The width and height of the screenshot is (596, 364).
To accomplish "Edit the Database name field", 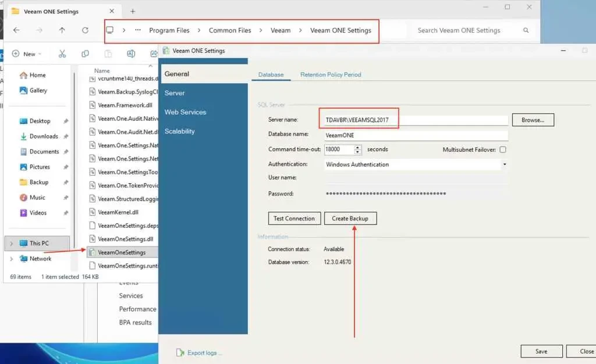I will click(416, 135).
